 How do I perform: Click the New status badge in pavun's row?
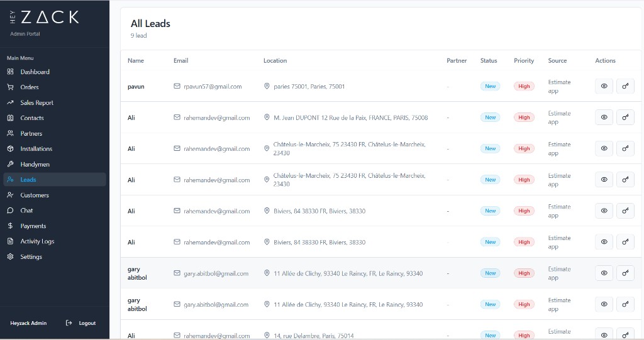tap(491, 86)
